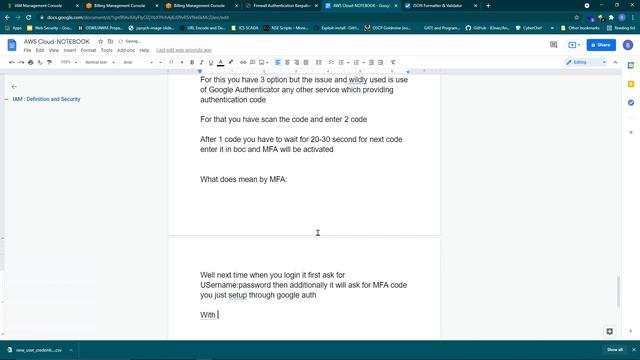Jump to 'IAM : Definition and Security' heading
This screenshot has width=640, height=360.
[47, 99]
